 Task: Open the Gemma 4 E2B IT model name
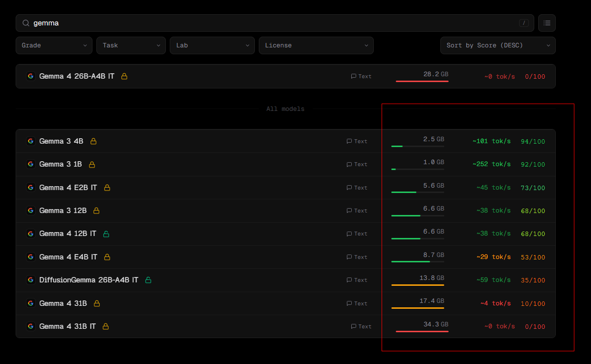point(68,188)
